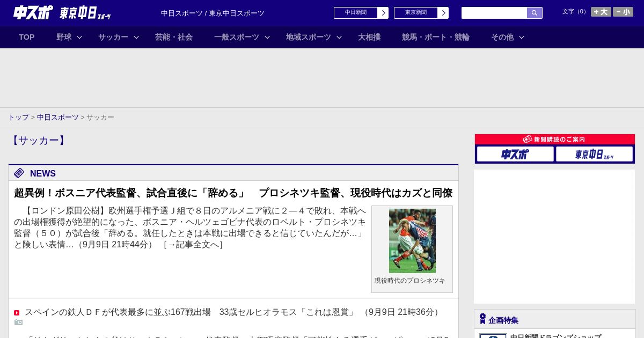Screen dimensions: 644x338
Task: Open the 野球 menu
Action: point(64,37)
